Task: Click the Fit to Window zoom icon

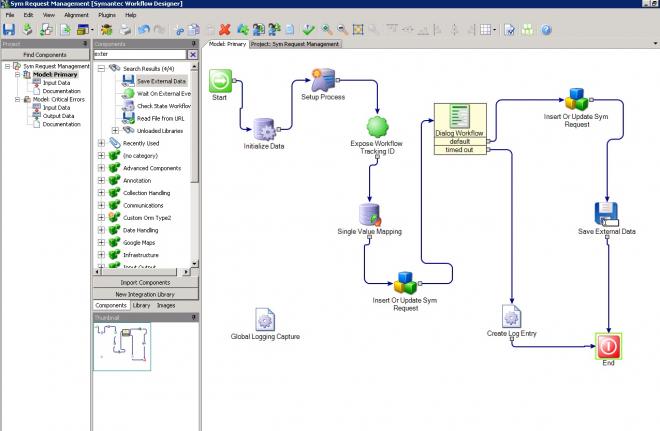Action: tap(358, 30)
